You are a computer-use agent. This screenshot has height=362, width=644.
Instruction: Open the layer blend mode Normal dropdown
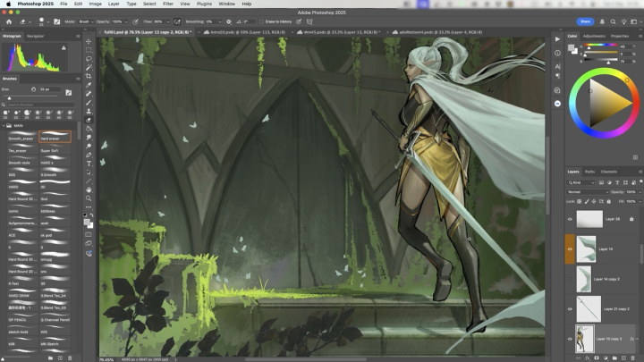click(586, 191)
